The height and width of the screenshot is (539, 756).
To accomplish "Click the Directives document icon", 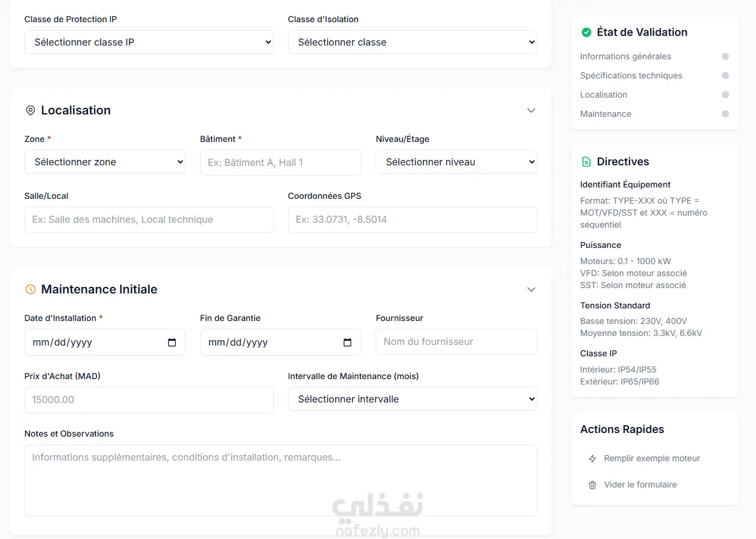I will click(586, 162).
